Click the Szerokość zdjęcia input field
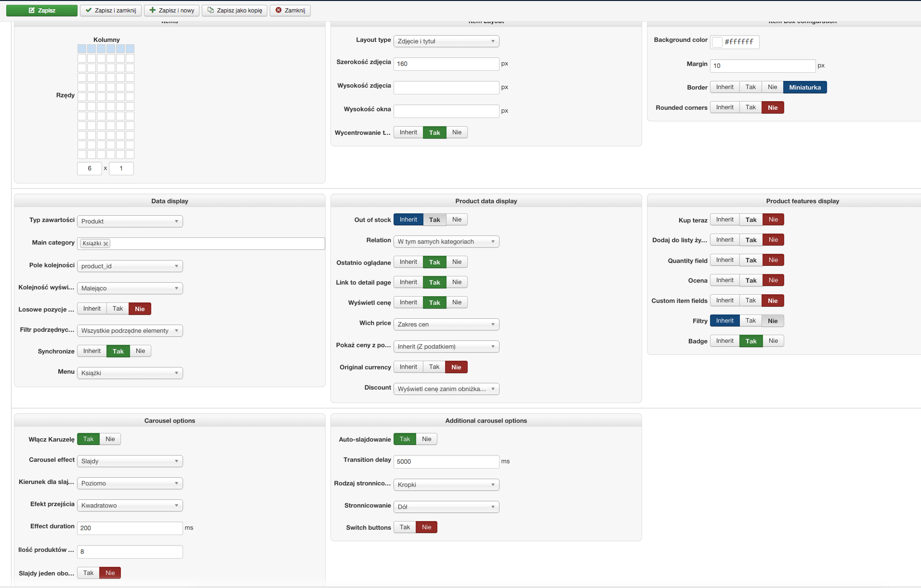 447,64
